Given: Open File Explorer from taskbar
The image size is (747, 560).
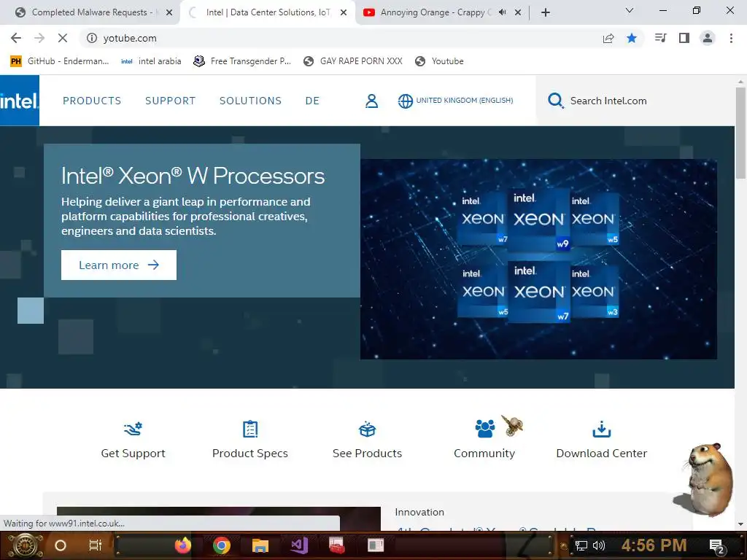Looking at the screenshot, I should click(260, 545).
